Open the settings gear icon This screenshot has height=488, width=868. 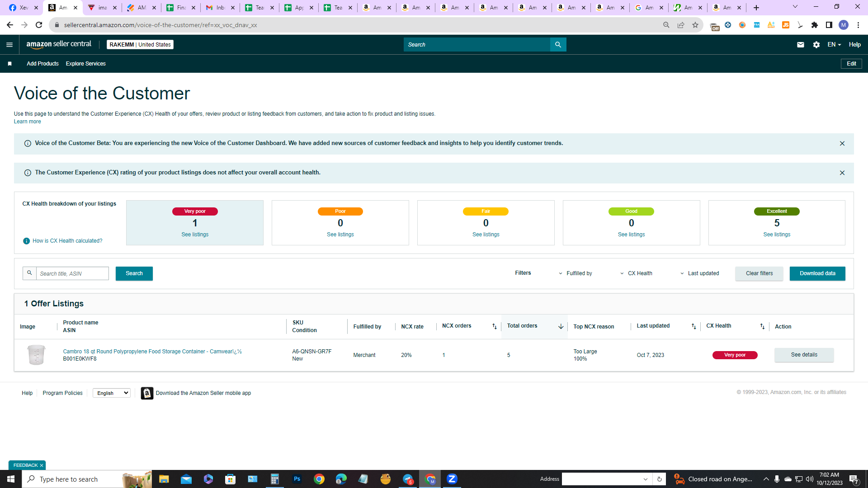(816, 45)
